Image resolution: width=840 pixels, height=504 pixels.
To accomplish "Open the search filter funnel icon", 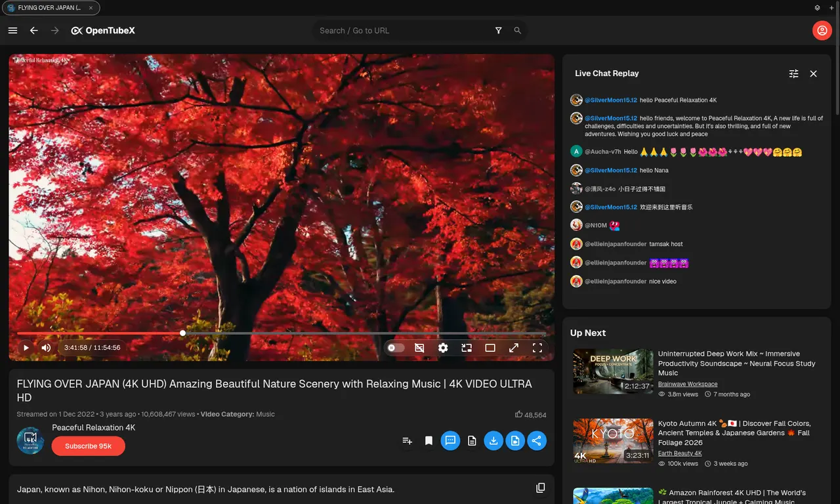I will coord(498,31).
